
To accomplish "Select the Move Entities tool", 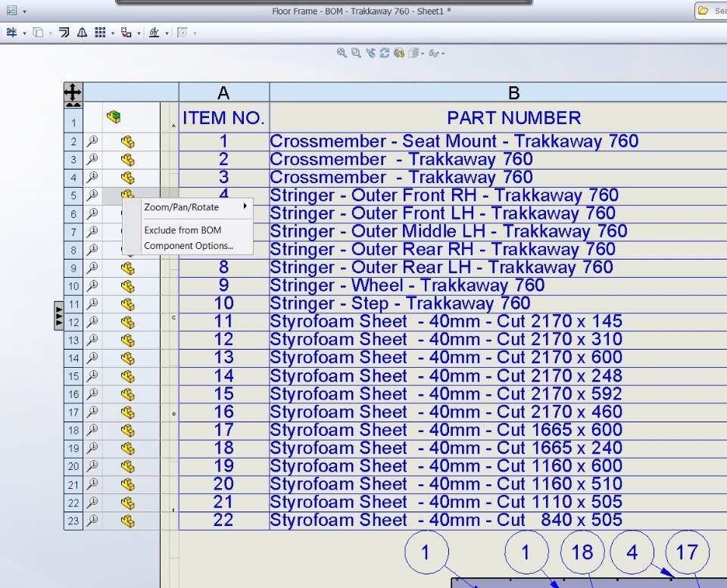I will point(126,33).
